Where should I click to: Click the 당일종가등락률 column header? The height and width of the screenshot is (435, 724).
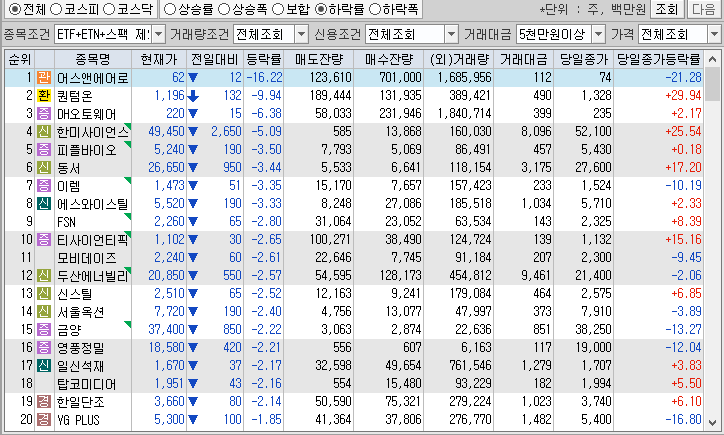pyautogui.click(x=658, y=59)
